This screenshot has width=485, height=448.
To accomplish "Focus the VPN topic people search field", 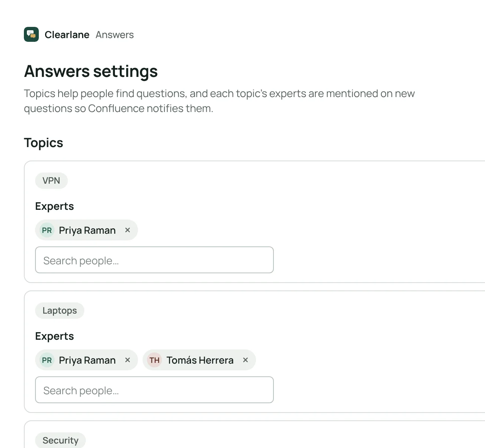I will pos(154,260).
